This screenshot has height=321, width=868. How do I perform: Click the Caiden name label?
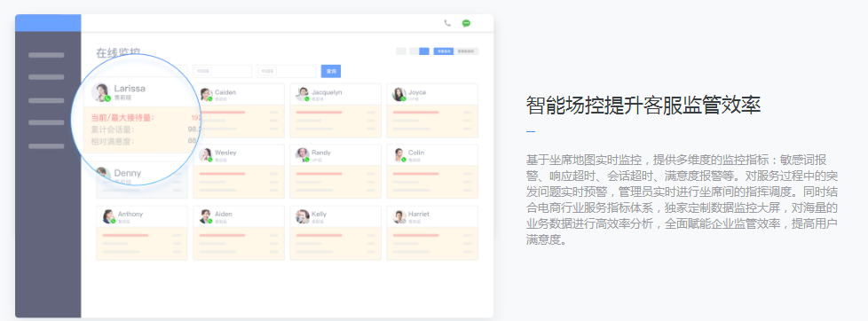click(x=225, y=92)
